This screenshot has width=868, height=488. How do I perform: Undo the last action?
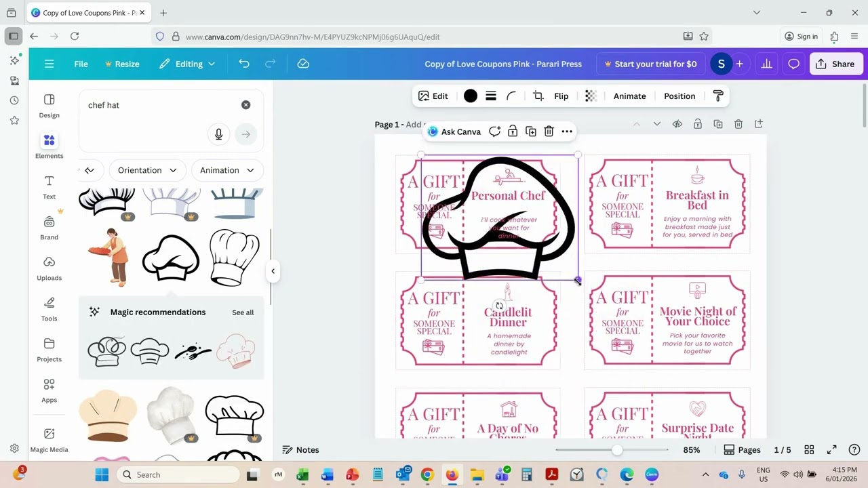click(244, 64)
